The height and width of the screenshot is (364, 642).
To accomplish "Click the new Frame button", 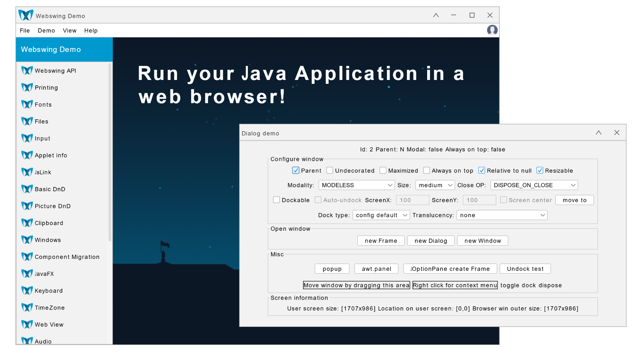I will click(x=381, y=241).
